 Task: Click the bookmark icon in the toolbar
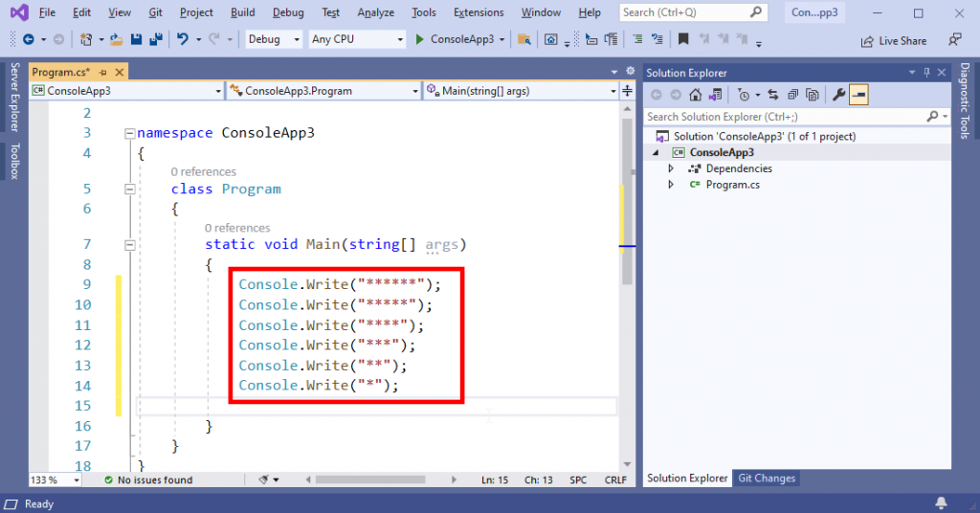pos(682,39)
